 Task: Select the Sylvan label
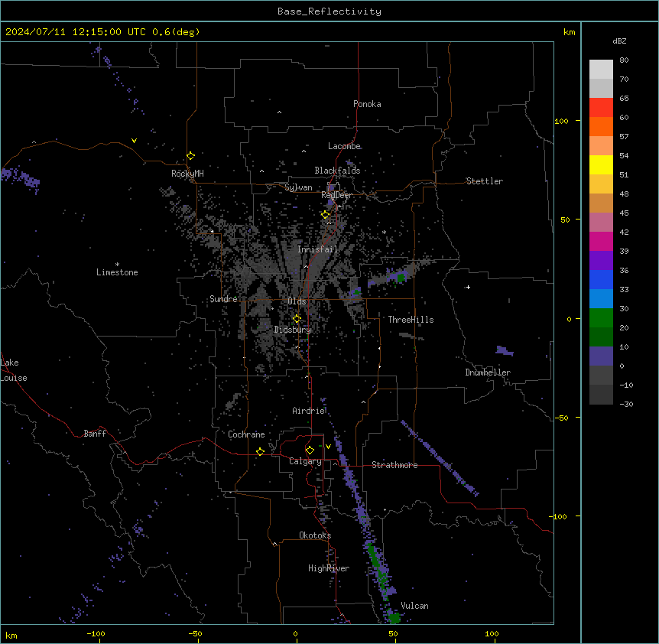click(298, 187)
